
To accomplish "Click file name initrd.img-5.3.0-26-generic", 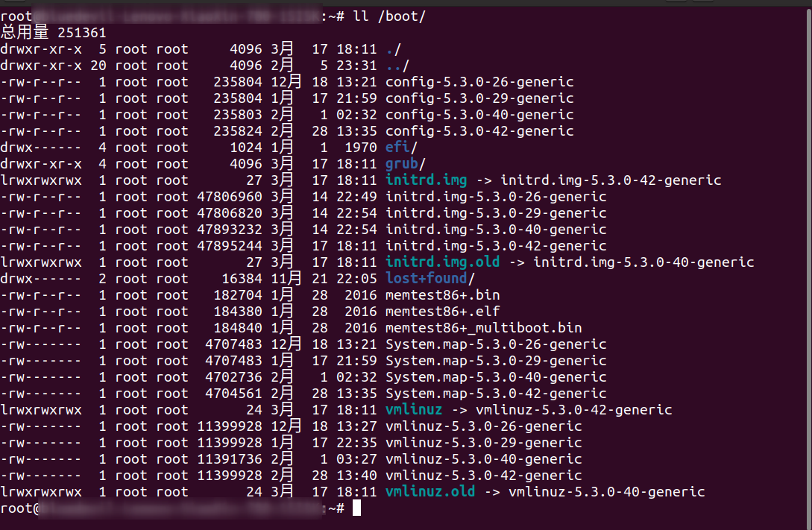I will point(496,197).
